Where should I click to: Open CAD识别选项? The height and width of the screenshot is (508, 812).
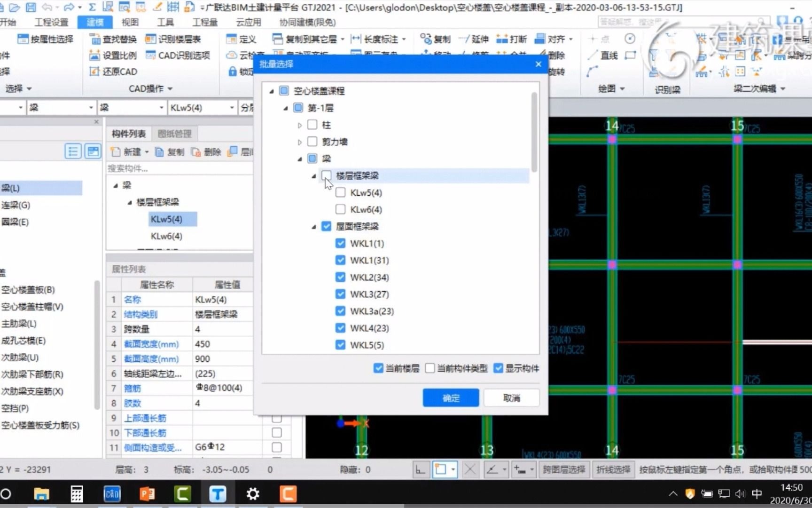(178, 56)
